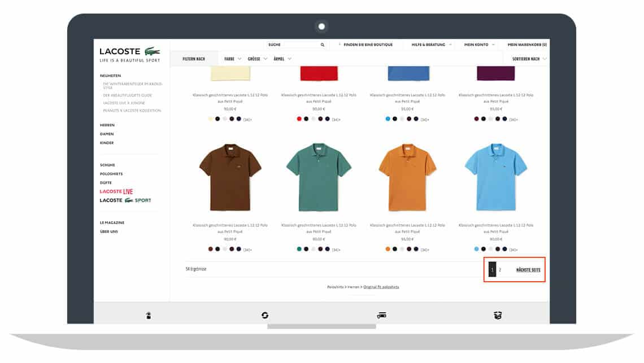This screenshot has width=644, height=363.
Task: Open the Lacoste Live link
Action: 116,191
